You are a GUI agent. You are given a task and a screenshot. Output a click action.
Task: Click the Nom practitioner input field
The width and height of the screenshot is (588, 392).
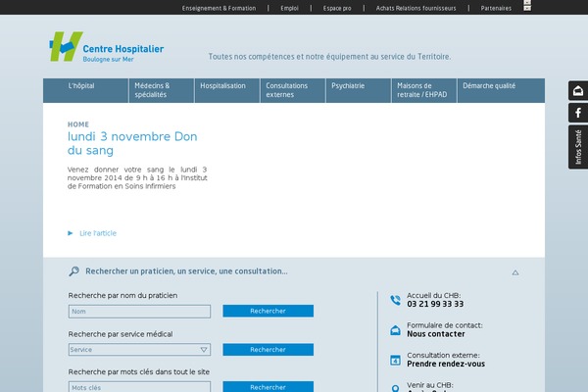pyautogui.click(x=139, y=312)
